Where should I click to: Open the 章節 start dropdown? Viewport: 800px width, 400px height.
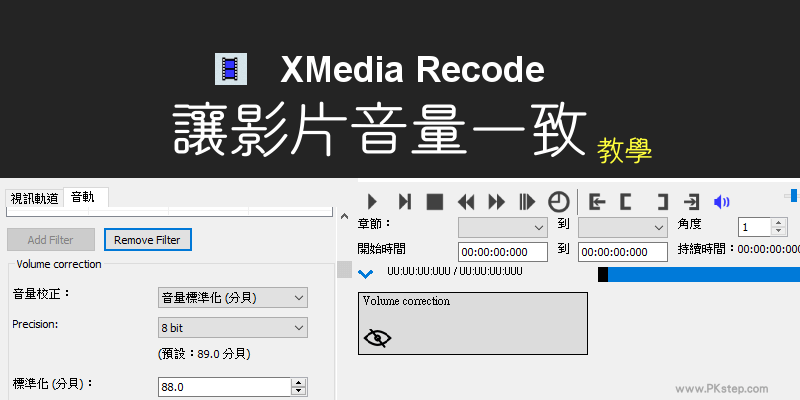[x=503, y=228]
